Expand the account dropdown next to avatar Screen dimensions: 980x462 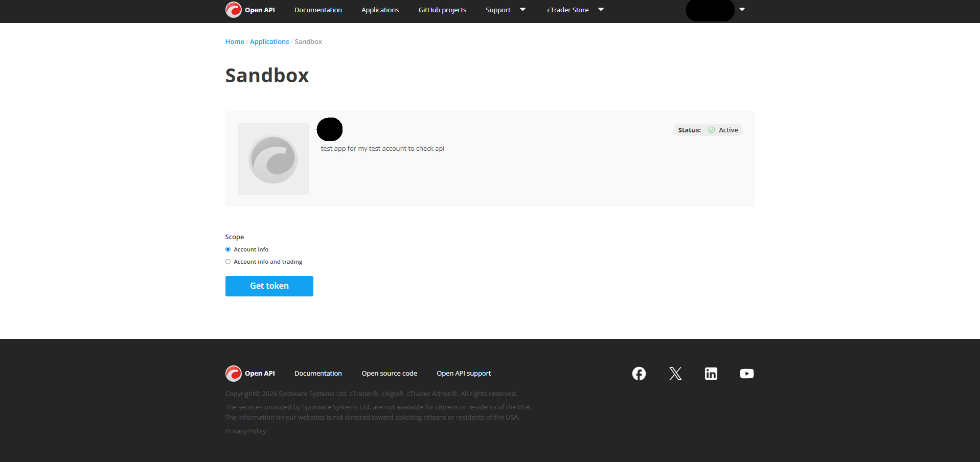[742, 10]
